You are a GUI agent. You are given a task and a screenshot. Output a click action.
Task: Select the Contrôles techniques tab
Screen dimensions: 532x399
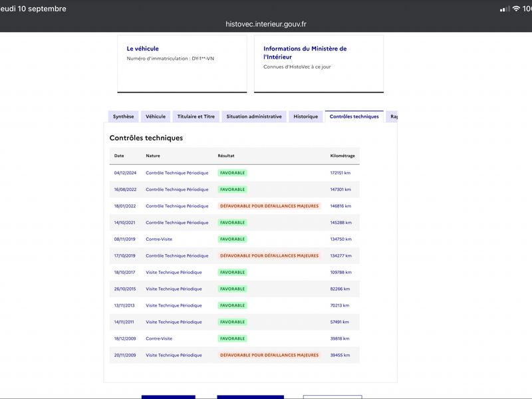tap(354, 116)
